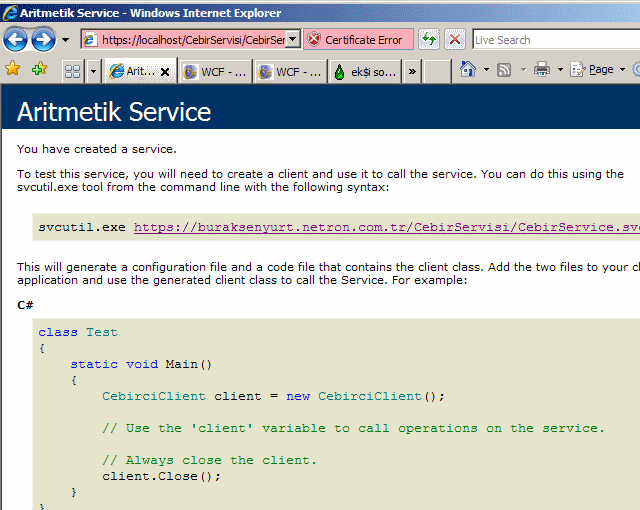640x510 pixels.
Task: Close the active Aritmetik tab
Action: pyautogui.click(x=165, y=72)
